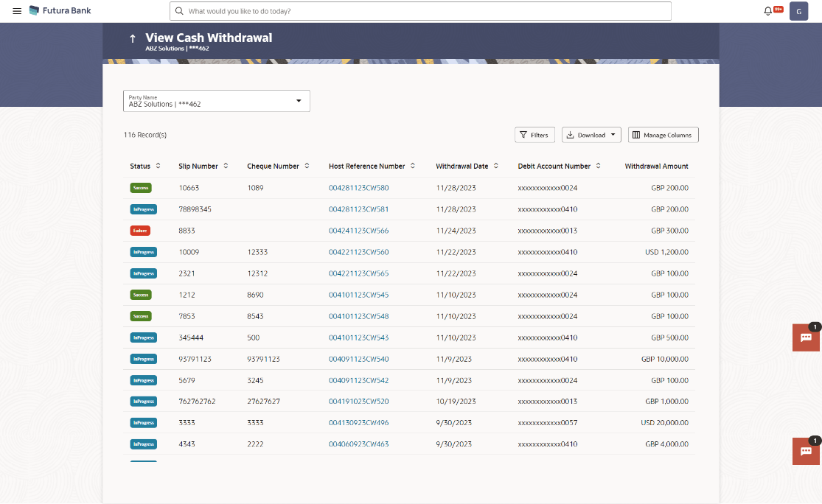Screen dimensions: 822x504
Task: Sort by Withdrawal Date column
Action: click(496, 166)
